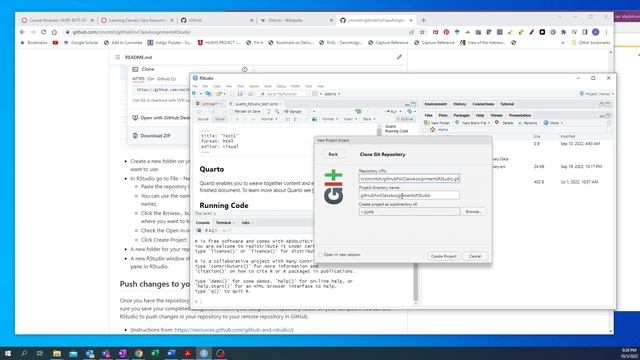
Task: Open the Normal paragraph style dropdown
Action: [x=269, y=119]
